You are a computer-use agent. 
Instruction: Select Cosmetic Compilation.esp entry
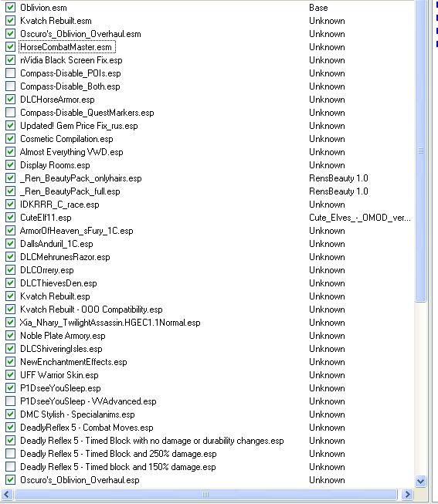(x=66, y=139)
